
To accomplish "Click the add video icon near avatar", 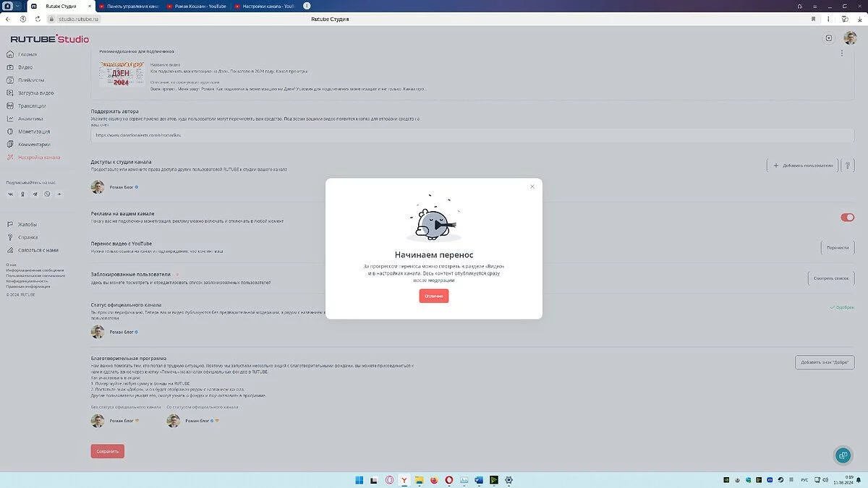I will (829, 38).
